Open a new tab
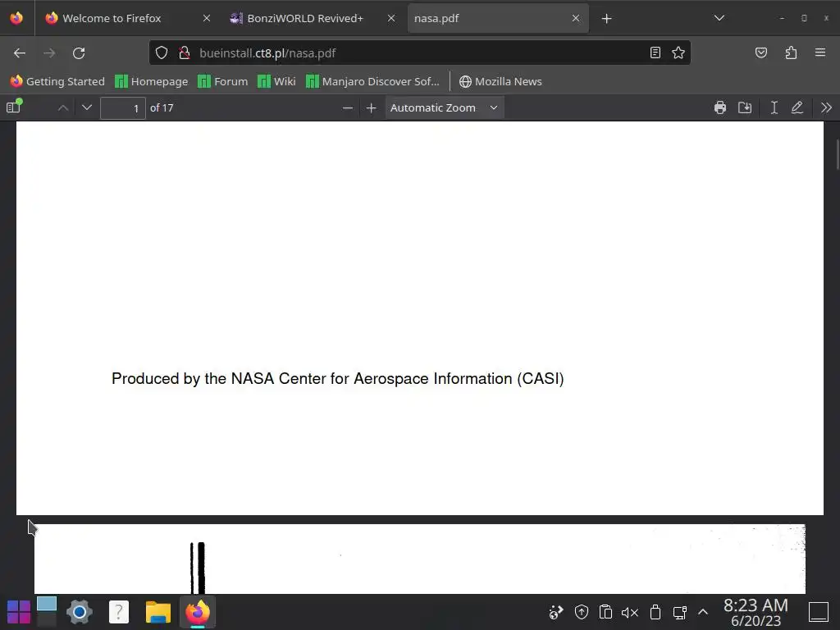The height and width of the screenshot is (630, 840). coord(606,19)
